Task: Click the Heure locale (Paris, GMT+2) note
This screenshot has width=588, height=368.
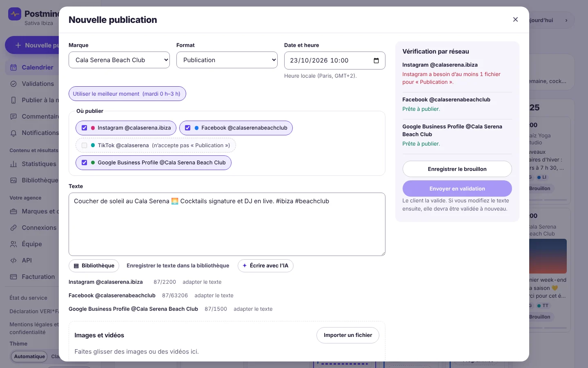Action: (321, 76)
